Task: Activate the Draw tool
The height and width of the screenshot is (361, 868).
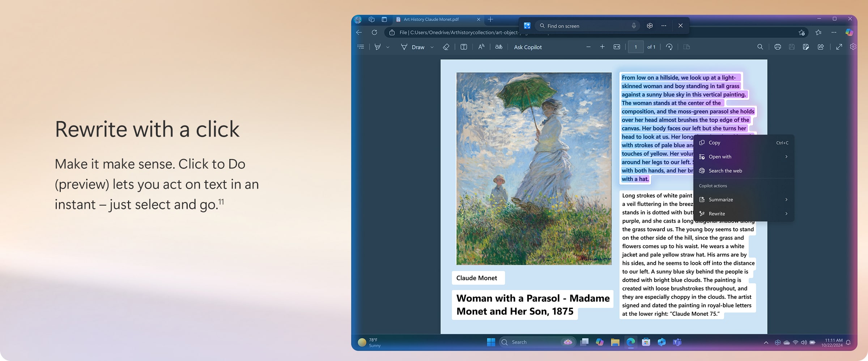Action: click(x=413, y=47)
